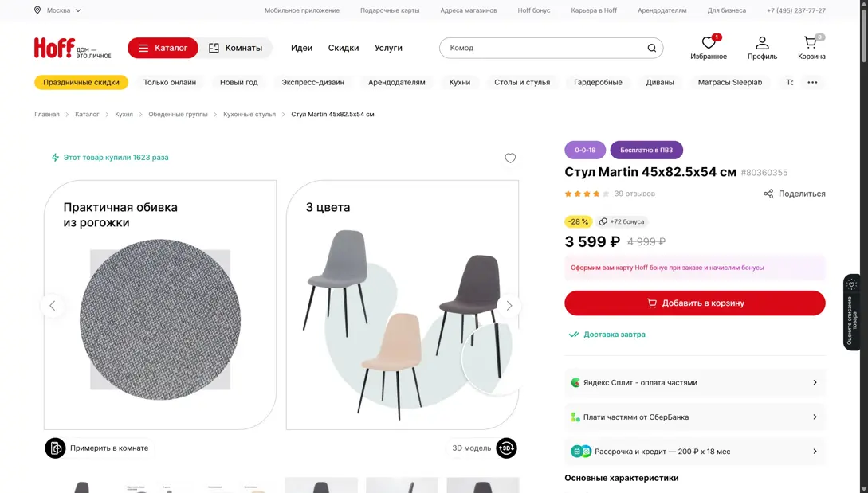Image resolution: width=868 pixels, height=493 pixels.
Task: Click the Примерить в комнате AR icon
Action: coord(55,448)
